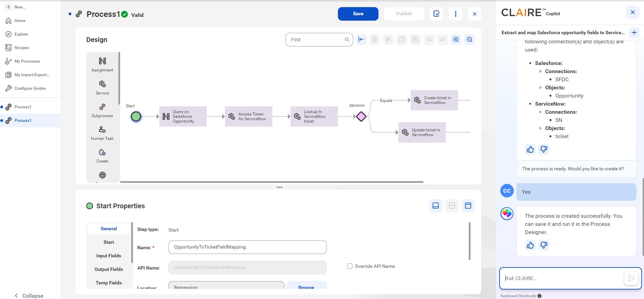Image resolution: width=644 pixels, height=299 pixels.
Task: Click the validate checkmark icon beside Publish
Action: point(437,14)
